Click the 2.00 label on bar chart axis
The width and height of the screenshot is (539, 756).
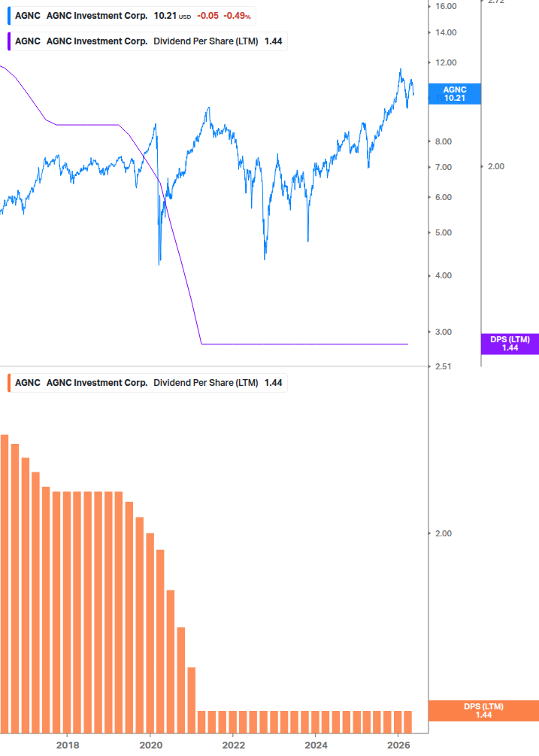click(x=443, y=534)
